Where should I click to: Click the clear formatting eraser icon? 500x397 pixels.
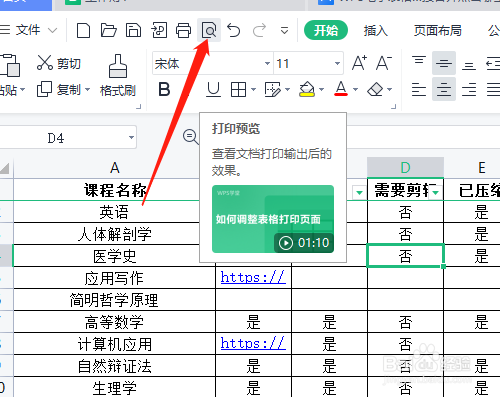375,89
